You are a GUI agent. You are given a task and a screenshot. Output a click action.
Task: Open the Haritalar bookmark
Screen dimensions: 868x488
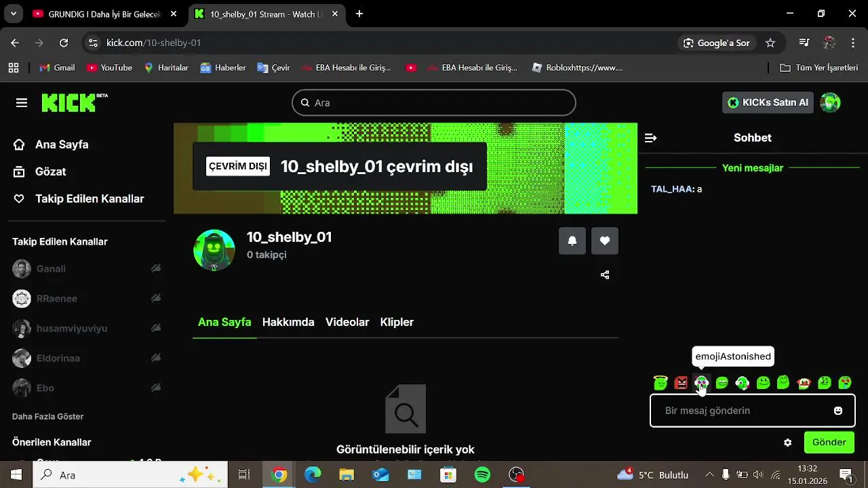click(x=166, y=68)
